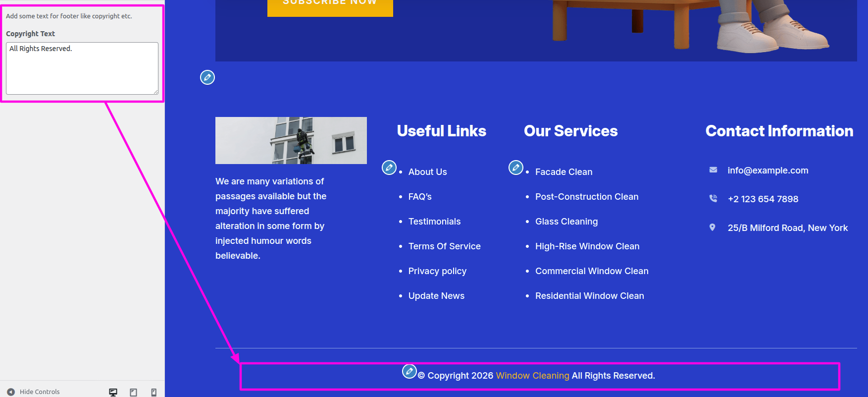Click the edit pencil beside Useful Links list

tap(389, 168)
